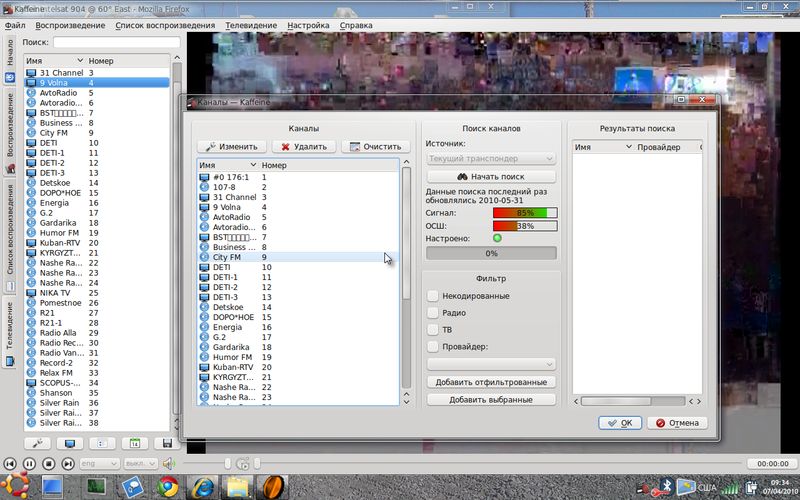The height and width of the screenshot is (500, 800).
Task: Open the Телевидение menu
Action: tap(250, 24)
